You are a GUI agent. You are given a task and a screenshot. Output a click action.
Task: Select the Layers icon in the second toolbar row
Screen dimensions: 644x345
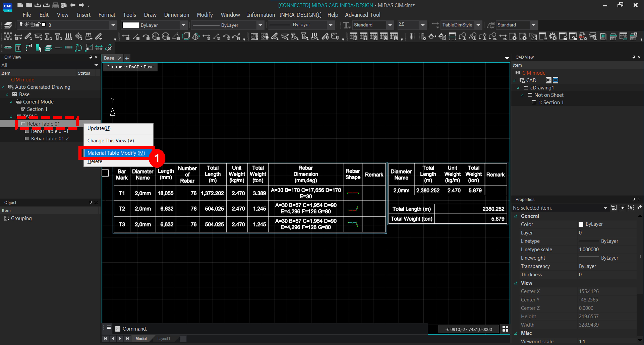click(x=48, y=48)
